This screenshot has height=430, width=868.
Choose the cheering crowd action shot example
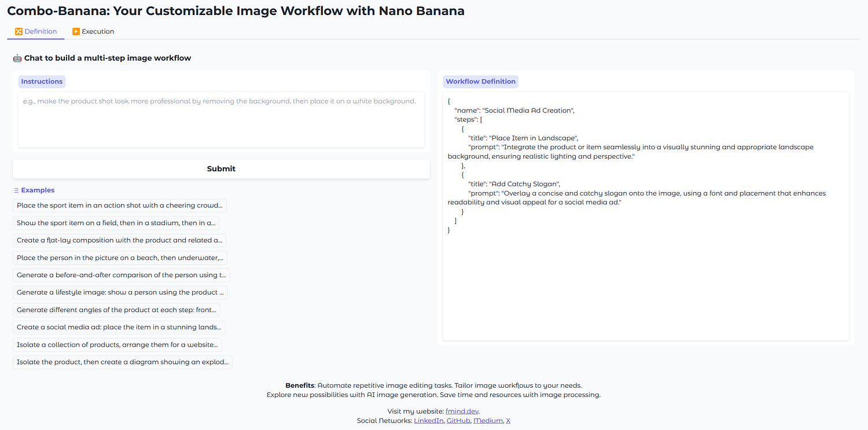pos(119,205)
